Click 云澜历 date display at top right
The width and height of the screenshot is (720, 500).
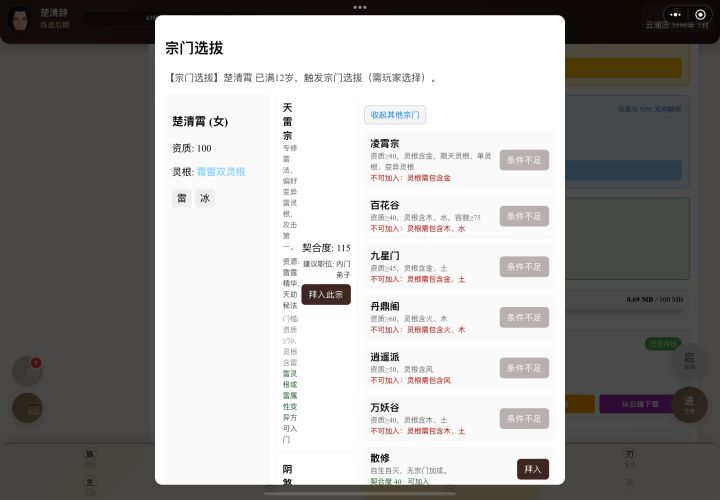[677, 25]
